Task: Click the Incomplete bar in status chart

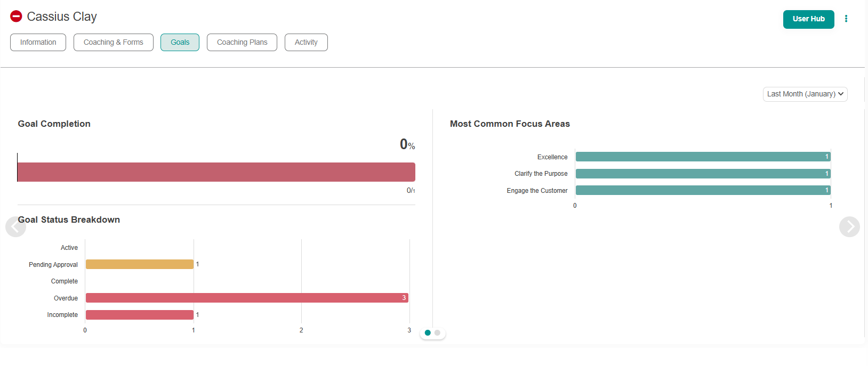Action: pos(140,315)
